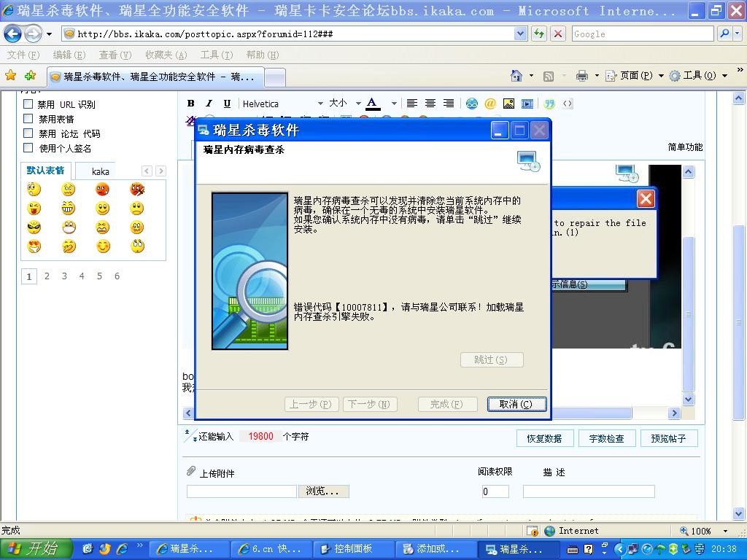Click the RSS feeds icon

(549, 76)
